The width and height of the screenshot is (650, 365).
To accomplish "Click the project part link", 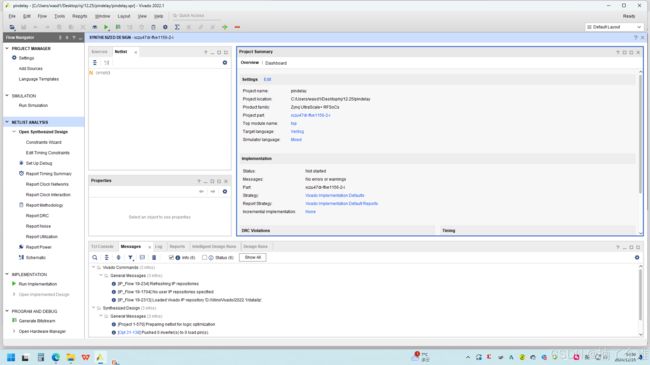I will click(310, 115).
